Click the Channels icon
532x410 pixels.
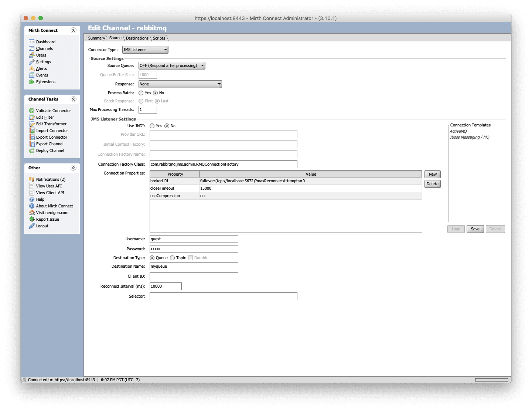(x=32, y=48)
